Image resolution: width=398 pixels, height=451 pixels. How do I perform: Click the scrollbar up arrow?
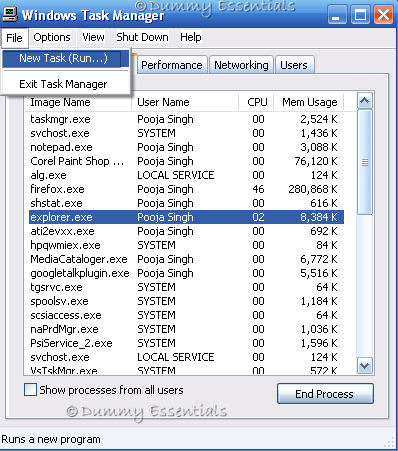[x=365, y=101]
